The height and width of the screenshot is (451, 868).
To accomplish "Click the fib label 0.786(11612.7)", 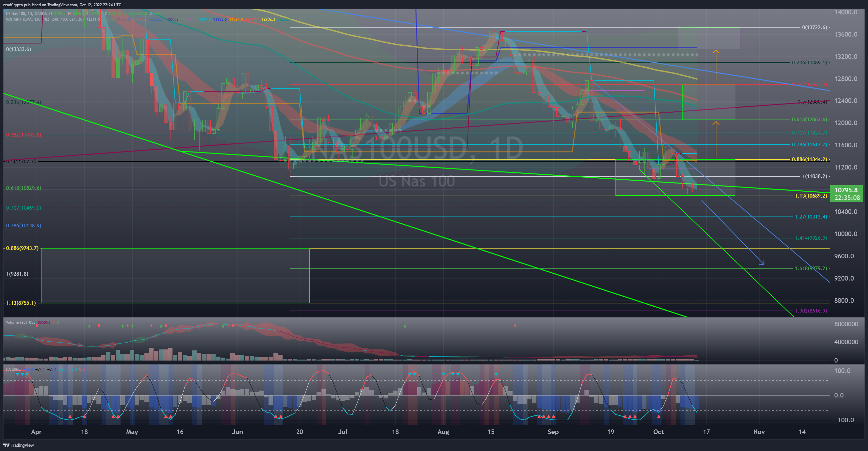I will pyautogui.click(x=810, y=144).
